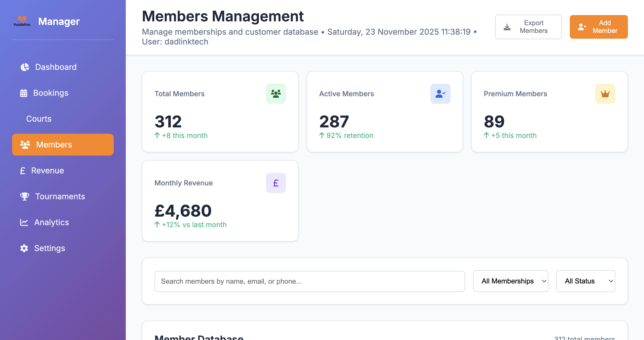Click the '+12% vs last month' text
The image size is (644, 340).
194,225
